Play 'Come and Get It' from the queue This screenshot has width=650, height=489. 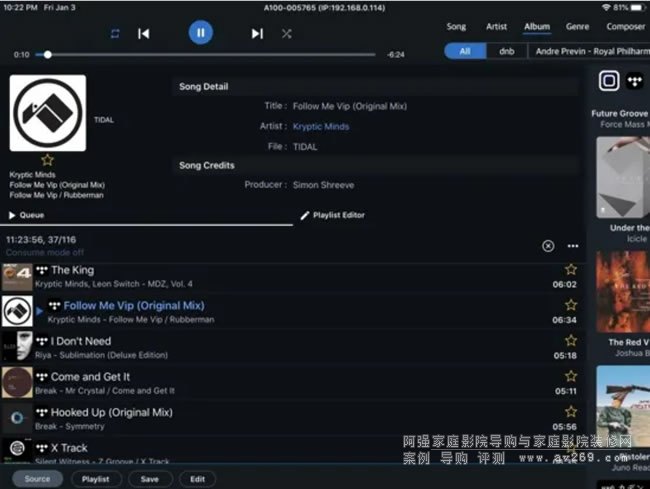(90, 377)
